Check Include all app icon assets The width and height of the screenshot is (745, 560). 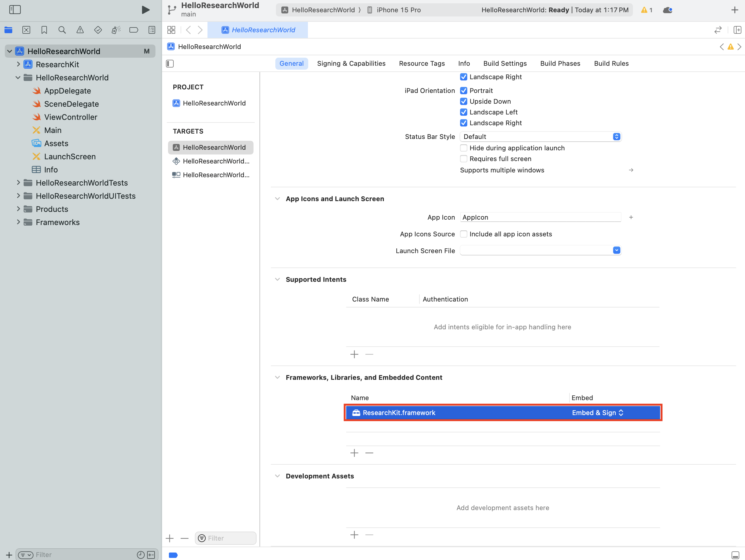click(x=463, y=234)
